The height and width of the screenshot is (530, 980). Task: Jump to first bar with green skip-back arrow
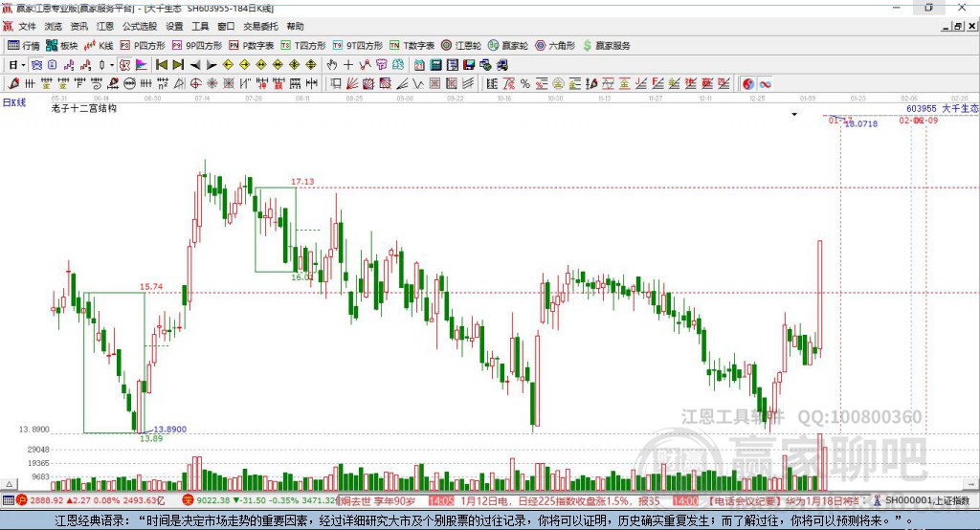pyautogui.click(x=161, y=65)
